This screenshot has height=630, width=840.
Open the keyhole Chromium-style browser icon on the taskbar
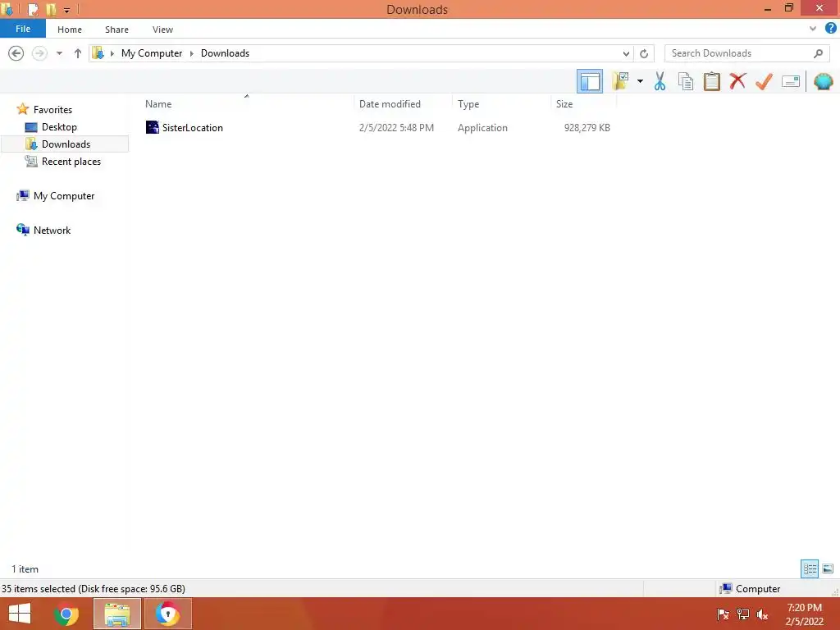point(167,614)
